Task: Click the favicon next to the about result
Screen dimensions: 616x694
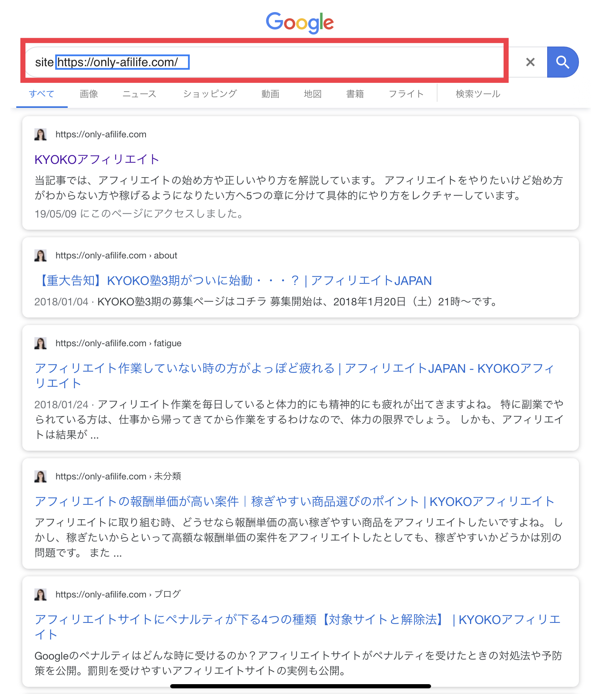Action: pyautogui.click(x=40, y=255)
